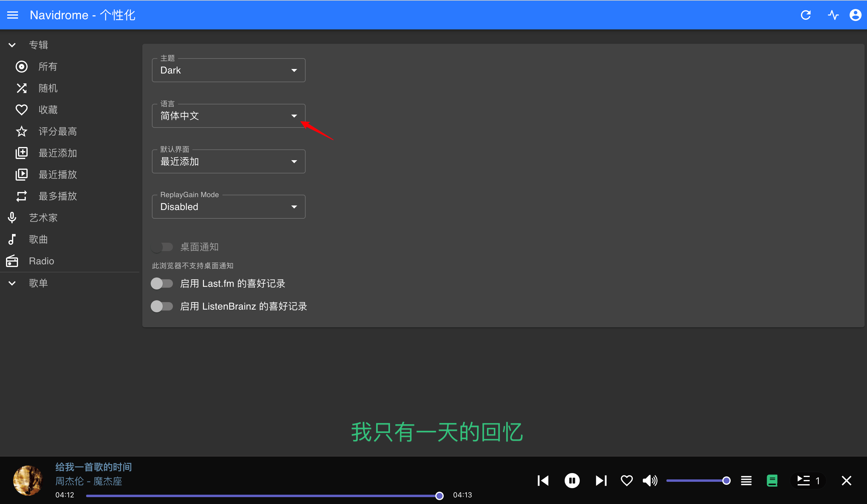This screenshot has height=504, width=867.
Task: Open the ReplayGain Mode dropdown
Action: 228,207
